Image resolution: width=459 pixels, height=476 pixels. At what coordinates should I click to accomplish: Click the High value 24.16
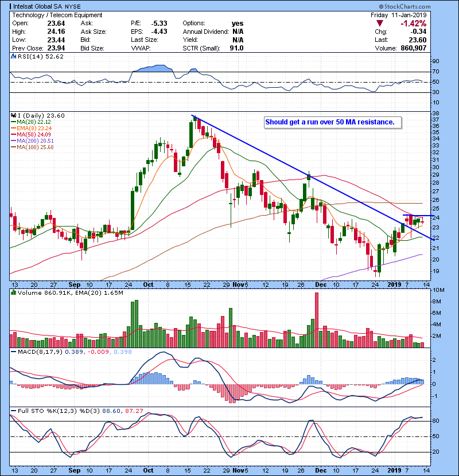click(56, 32)
